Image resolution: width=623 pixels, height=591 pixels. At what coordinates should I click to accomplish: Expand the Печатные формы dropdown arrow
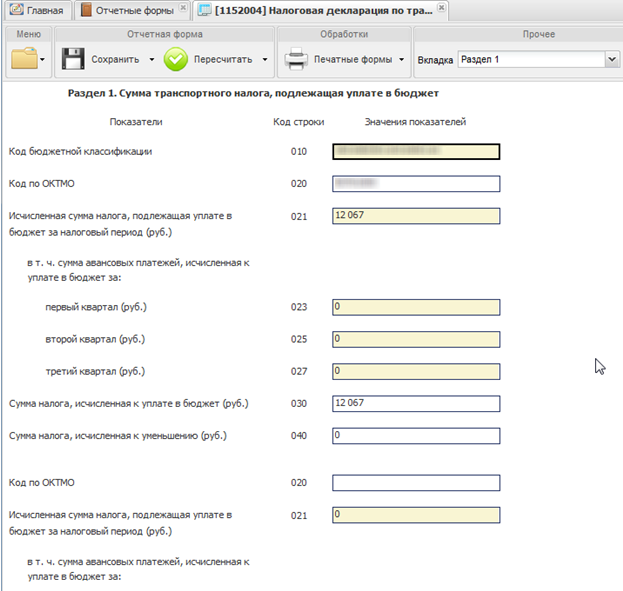click(x=402, y=60)
